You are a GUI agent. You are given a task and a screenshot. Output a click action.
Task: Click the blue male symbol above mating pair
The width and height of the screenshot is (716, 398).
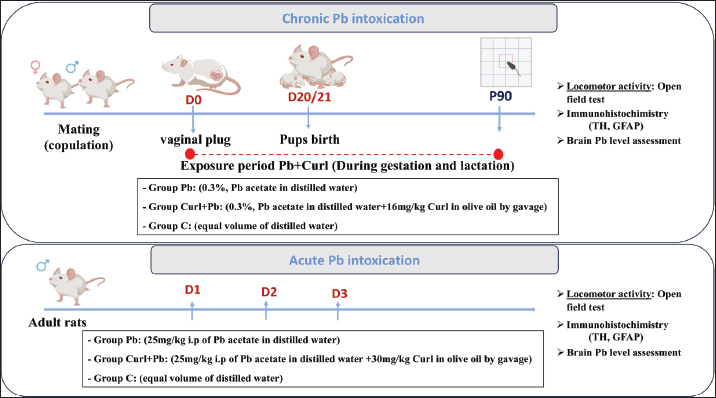click(x=72, y=67)
